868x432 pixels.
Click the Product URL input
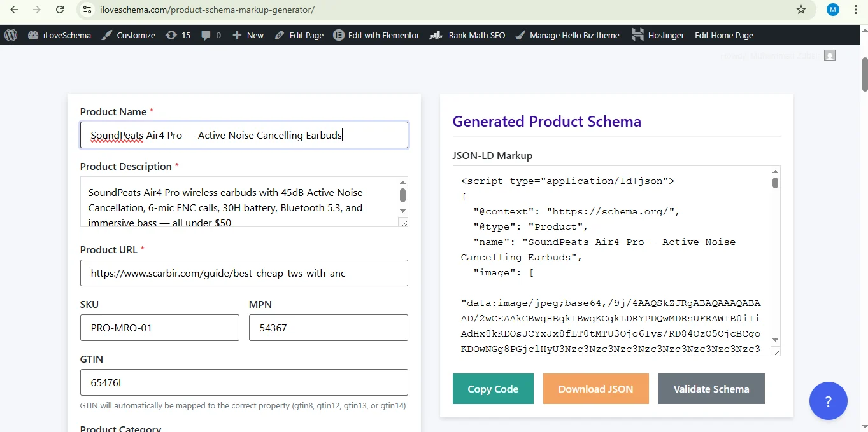coord(244,273)
